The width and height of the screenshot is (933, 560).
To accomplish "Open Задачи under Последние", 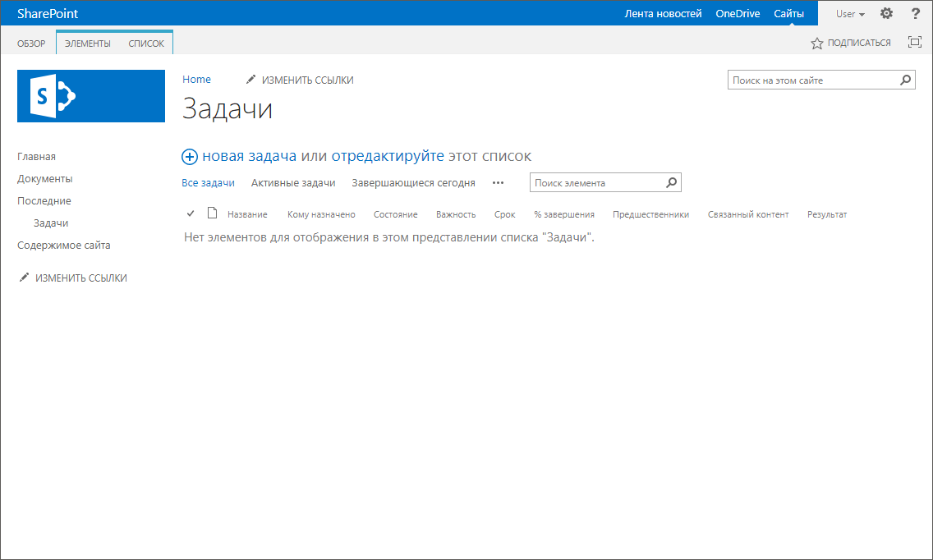I will [x=51, y=223].
